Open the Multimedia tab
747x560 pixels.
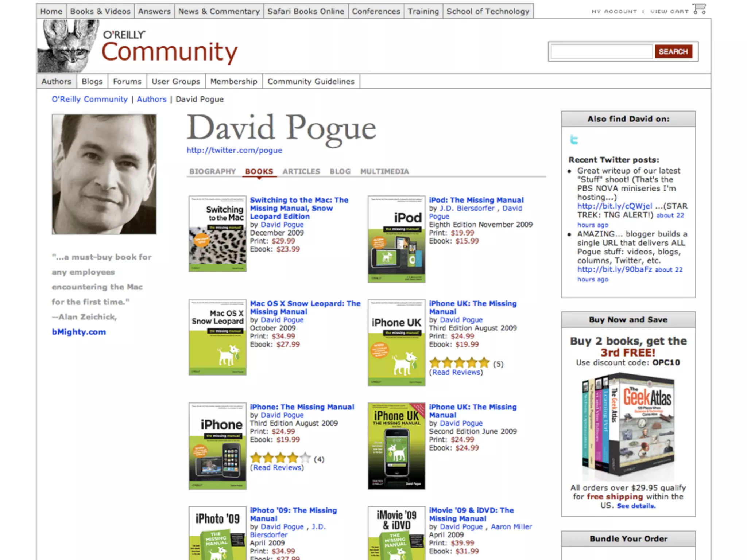384,171
